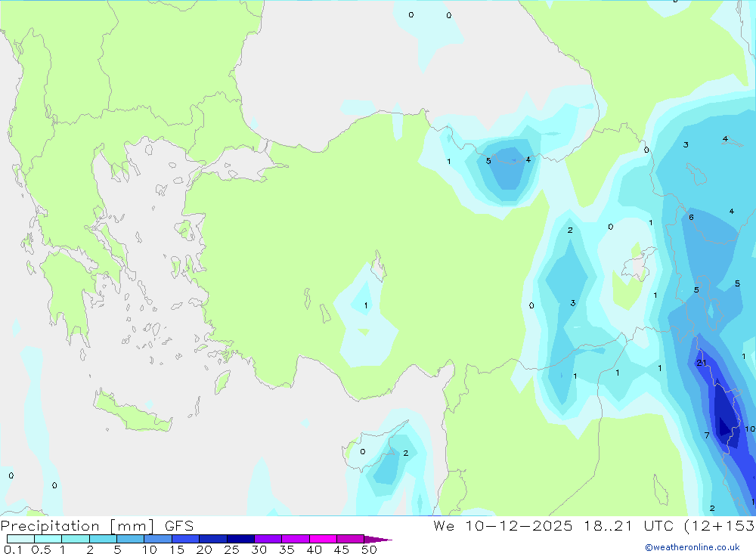Select the '45' legend scale label

pos(342,549)
